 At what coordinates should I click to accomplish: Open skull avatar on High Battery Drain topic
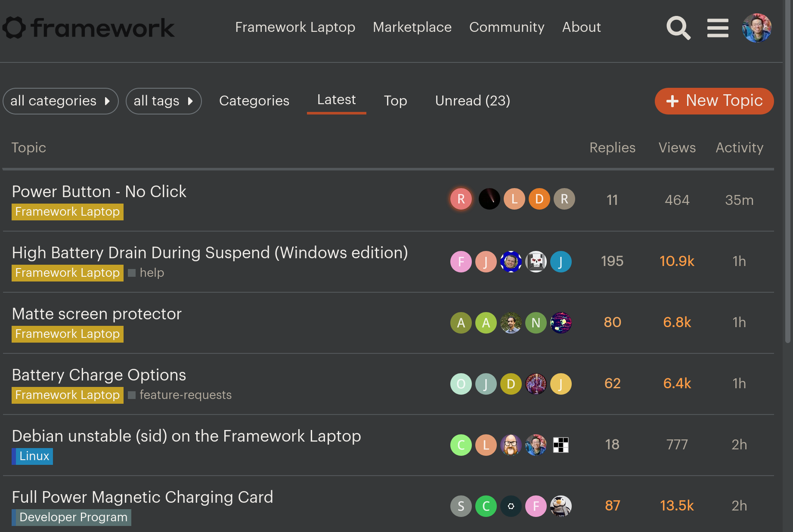coord(536,261)
